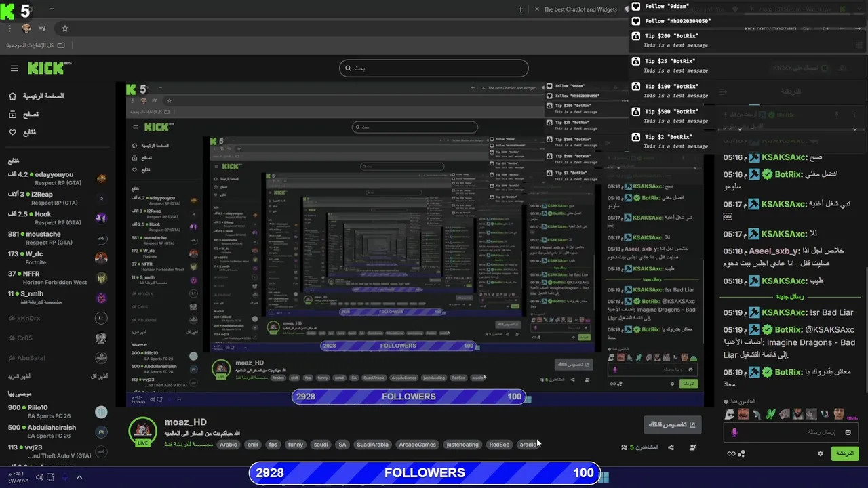868x488 pixels.
Task: Click the show less link in the following list
Action: coord(98,376)
